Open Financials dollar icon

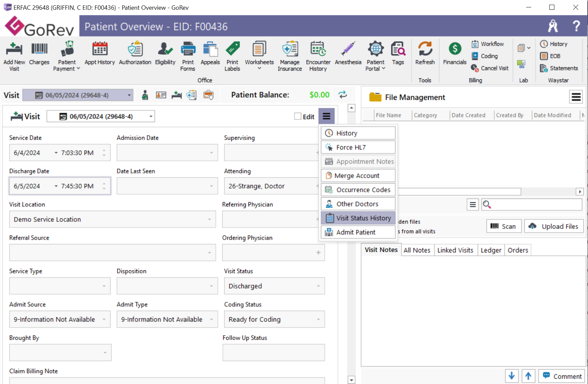455,49
